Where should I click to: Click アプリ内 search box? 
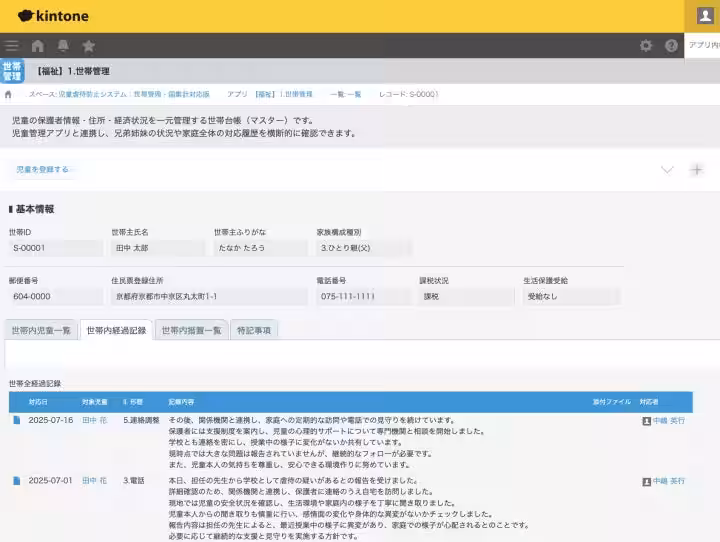click(703, 45)
